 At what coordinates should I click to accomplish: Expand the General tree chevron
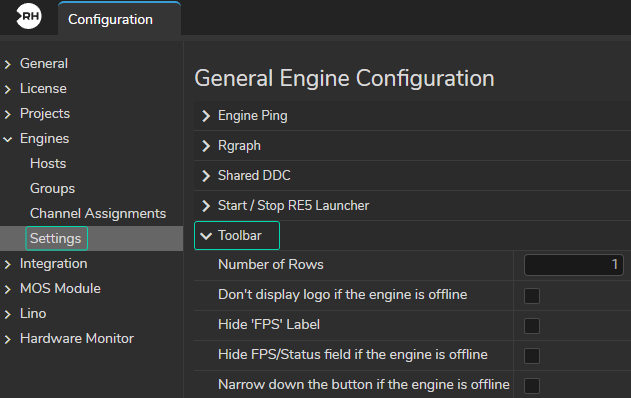pos(8,64)
